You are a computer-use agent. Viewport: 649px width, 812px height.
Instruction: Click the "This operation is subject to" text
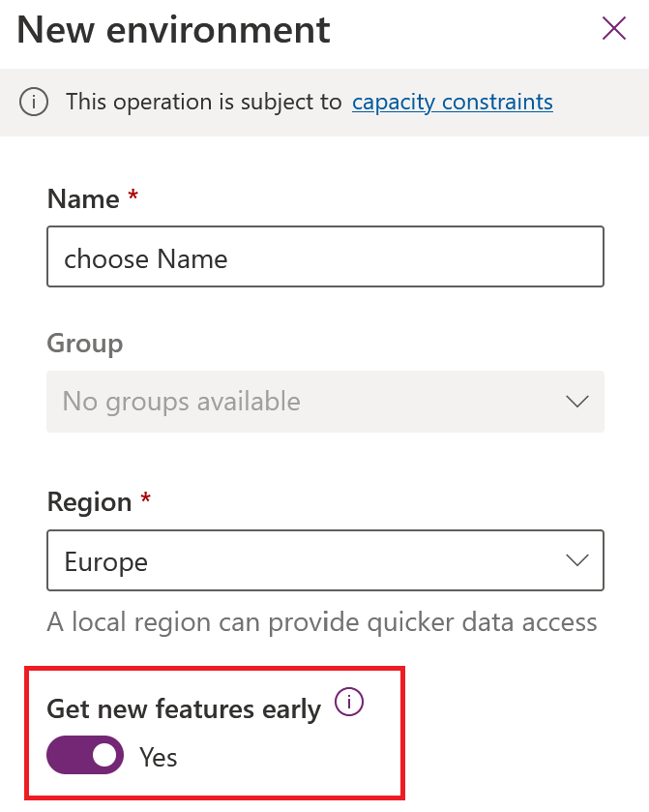203,102
